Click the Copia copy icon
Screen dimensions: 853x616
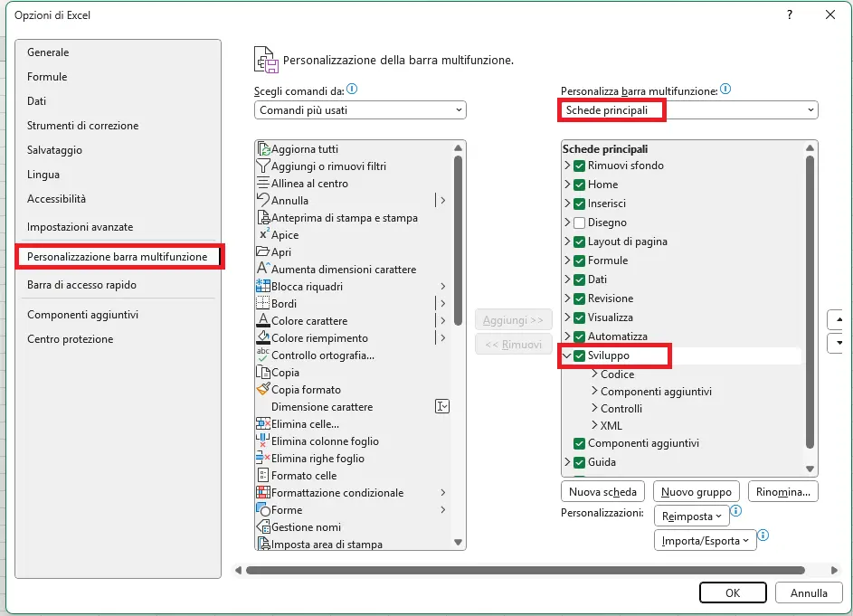pyautogui.click(x=263, y=372)
